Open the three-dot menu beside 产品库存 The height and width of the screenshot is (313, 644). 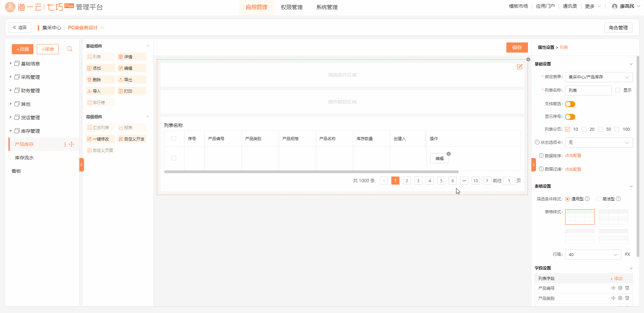[x=65, y=144]
